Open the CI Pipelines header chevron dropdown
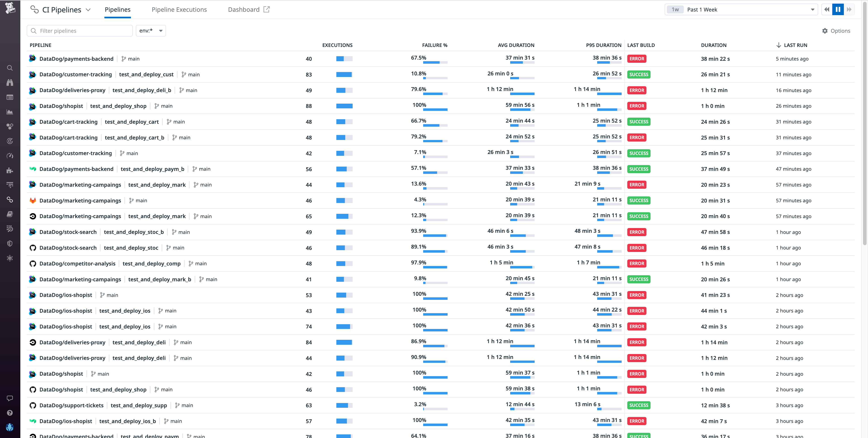Image resolution: width=868 pixels, height=438 pixels. (x=88, y=9)
